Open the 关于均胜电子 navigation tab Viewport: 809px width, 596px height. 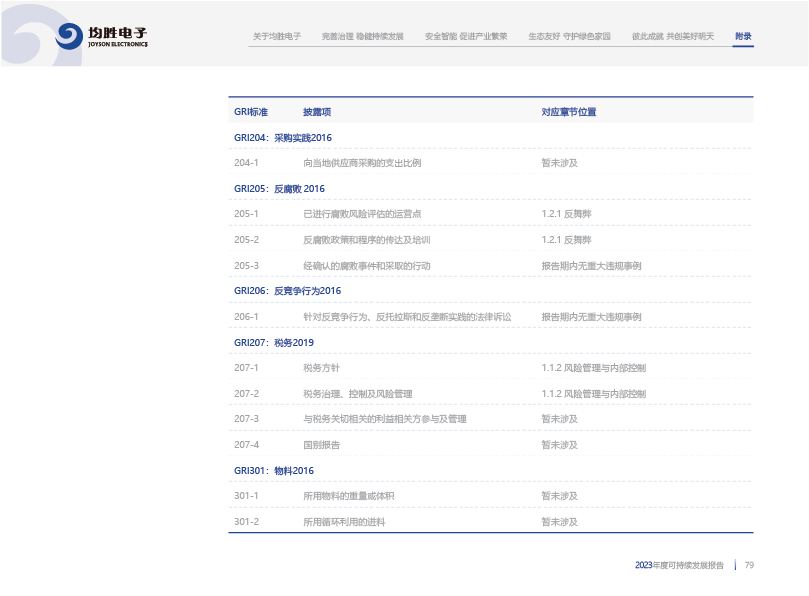pyautogui.click(x=277, y=36)
